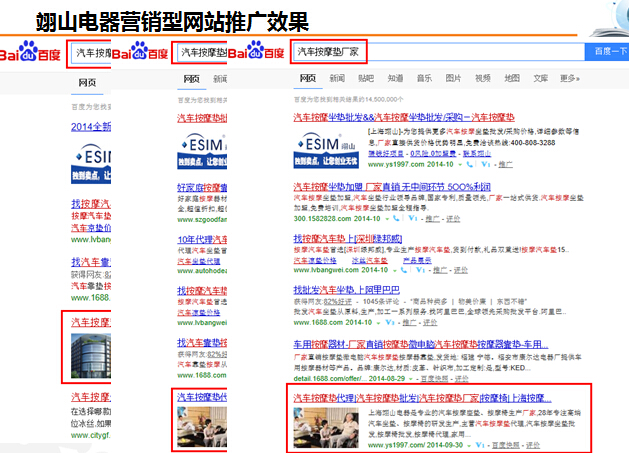This screenshot has height=453, width=629.
Task: Expand the 更多» menu in the search tabs
Action: [x=569, y=78]
